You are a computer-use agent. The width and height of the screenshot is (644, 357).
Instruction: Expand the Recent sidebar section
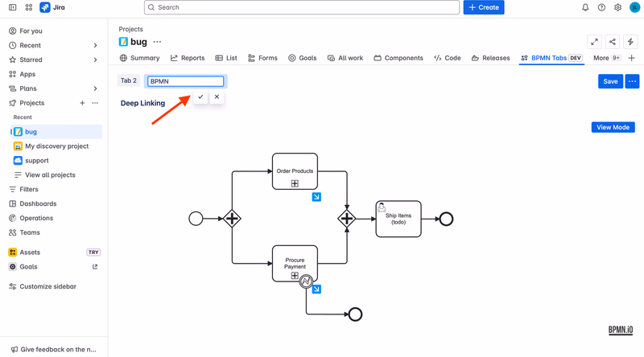pyautogui.click(x=95, y=46)
